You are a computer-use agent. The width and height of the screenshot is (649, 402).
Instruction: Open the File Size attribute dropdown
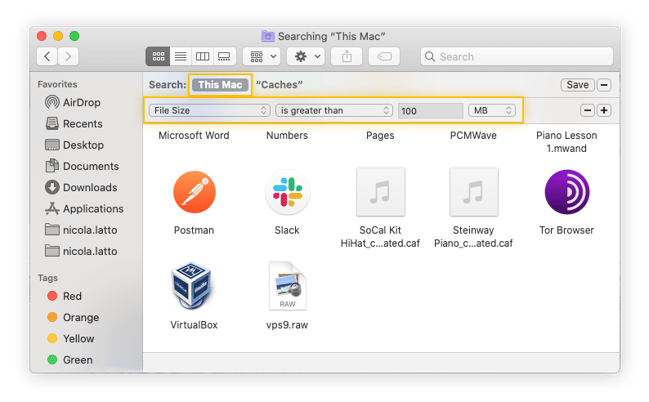pyautogui.click(x=209, y=111)
